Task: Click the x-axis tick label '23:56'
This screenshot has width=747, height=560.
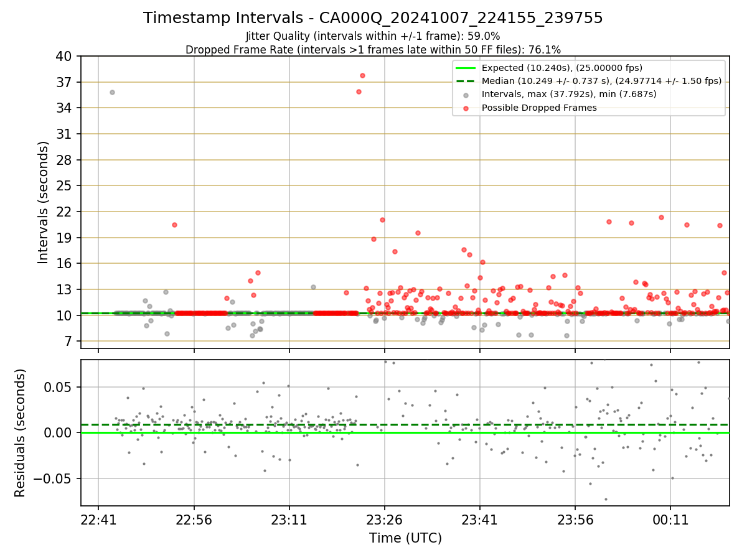Action: click(x=575, y=520)
